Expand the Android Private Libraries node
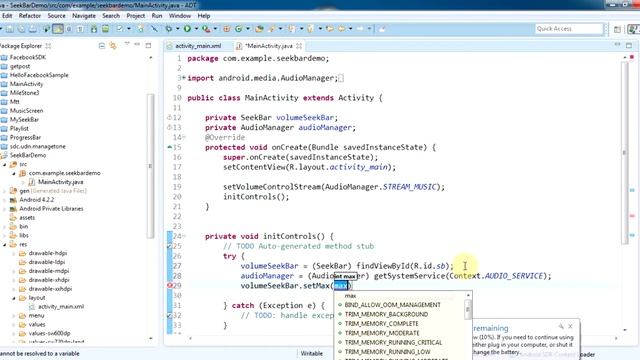This screenshot has height=360, width=640. 4,209
